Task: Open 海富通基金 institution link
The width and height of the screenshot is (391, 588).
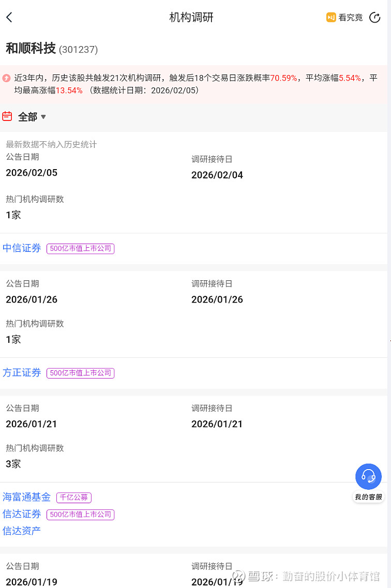Action: coord(27,497)
